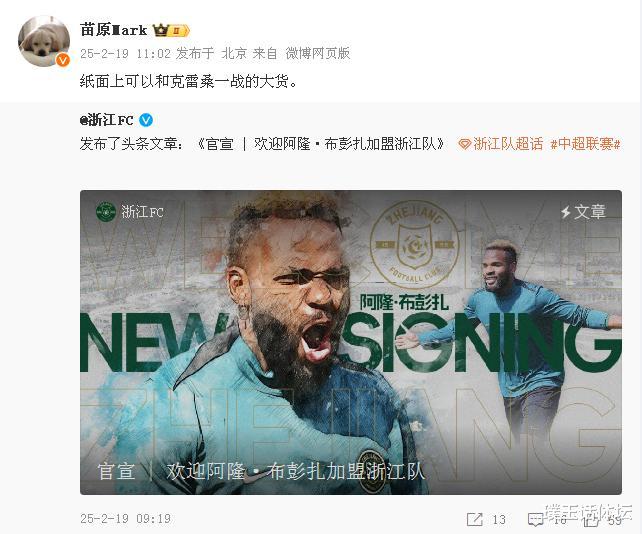Click the repost count 13
The width and height of the screenshot is (642, 534).
pos(499,519)
